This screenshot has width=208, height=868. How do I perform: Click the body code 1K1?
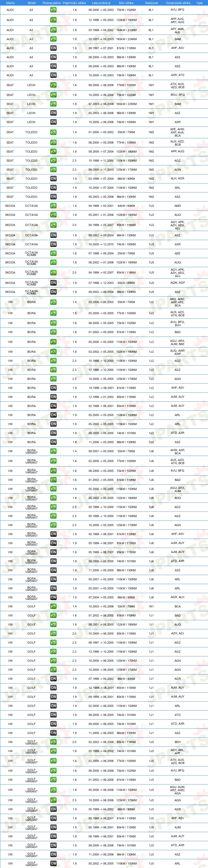tap(151, 606)
